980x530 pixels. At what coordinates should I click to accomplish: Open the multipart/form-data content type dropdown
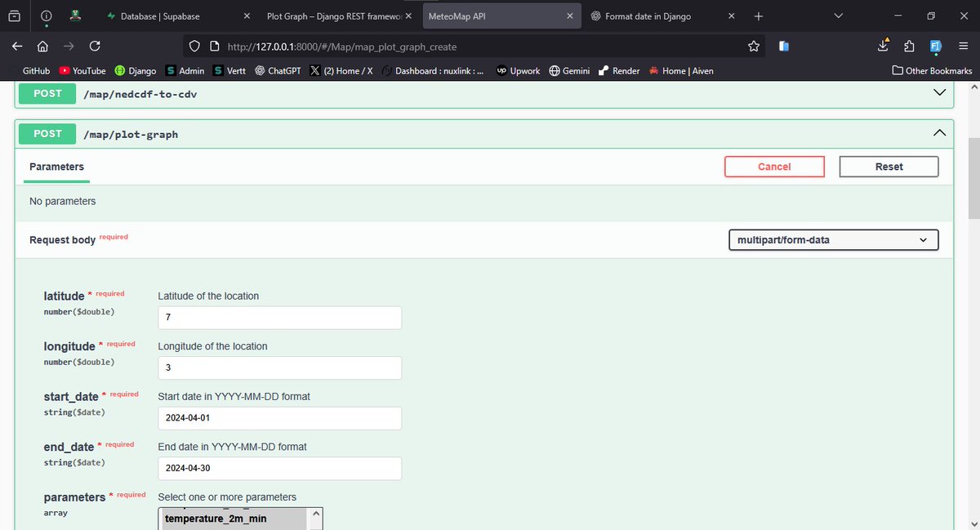pos(833,240)
